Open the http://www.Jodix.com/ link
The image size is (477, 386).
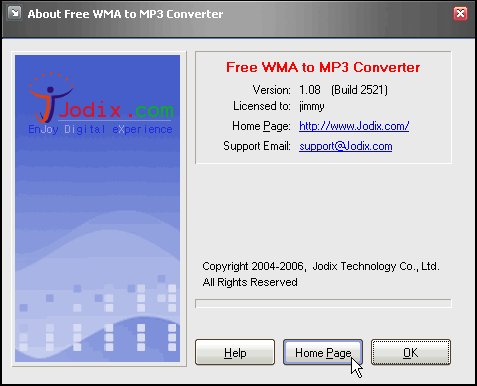[354, 126]
